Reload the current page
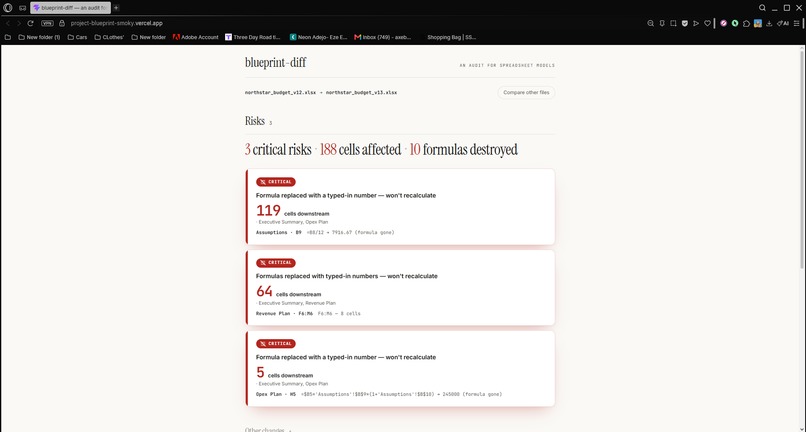Image resolution: width=806 pixels, height=432 pixels. tap(31, 23)
